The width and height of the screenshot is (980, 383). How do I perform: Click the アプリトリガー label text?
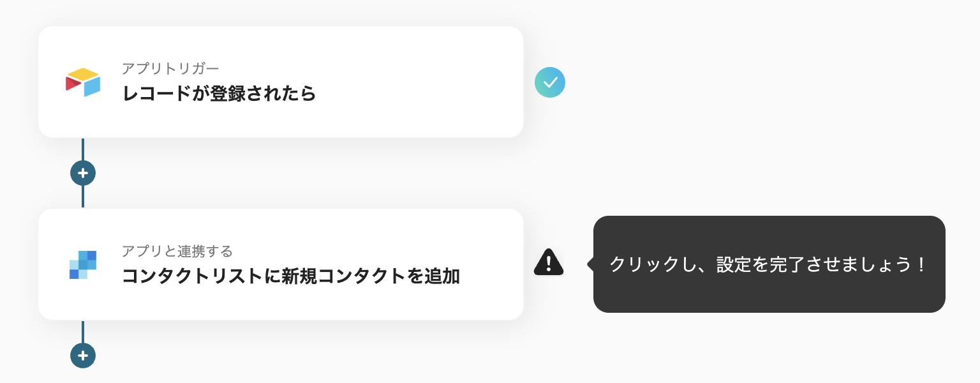[x=170, y=68]
